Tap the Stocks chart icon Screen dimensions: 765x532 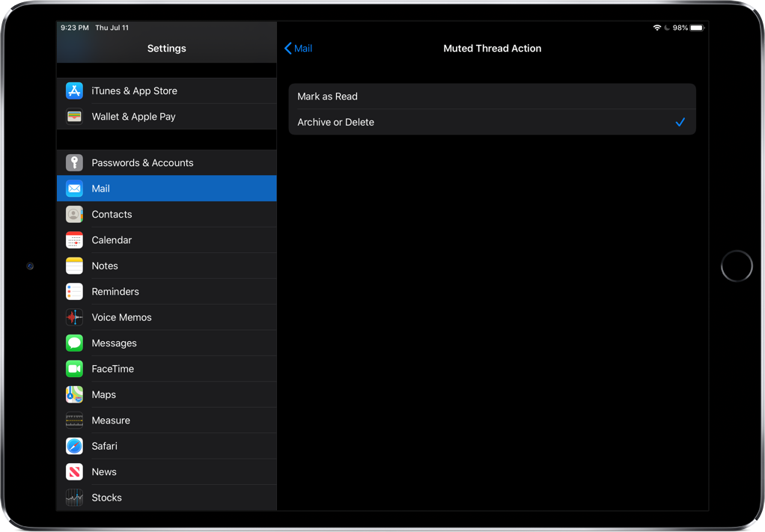pyautogui.click(x=74, y=498)
